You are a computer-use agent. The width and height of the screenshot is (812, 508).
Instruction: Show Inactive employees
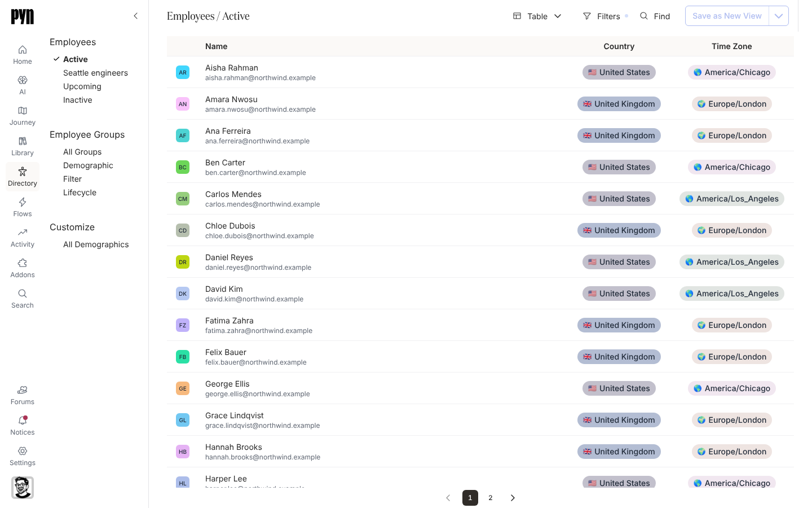point(78,100)
